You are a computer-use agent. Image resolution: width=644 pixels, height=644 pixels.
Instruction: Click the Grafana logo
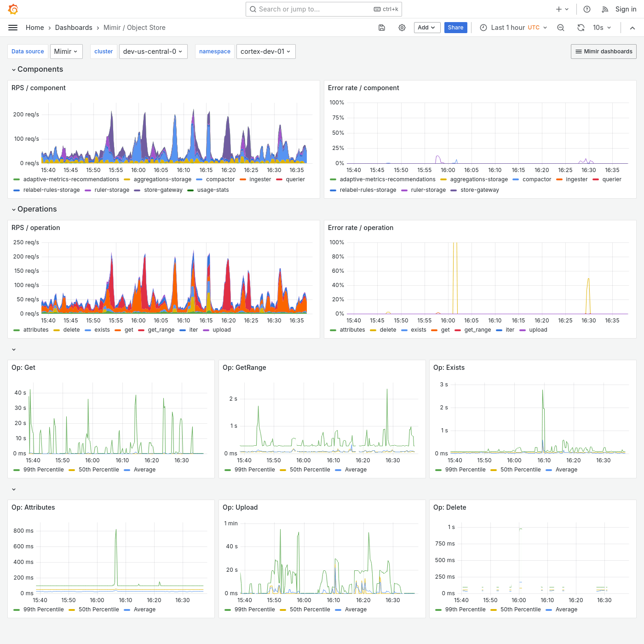(13, 9)
